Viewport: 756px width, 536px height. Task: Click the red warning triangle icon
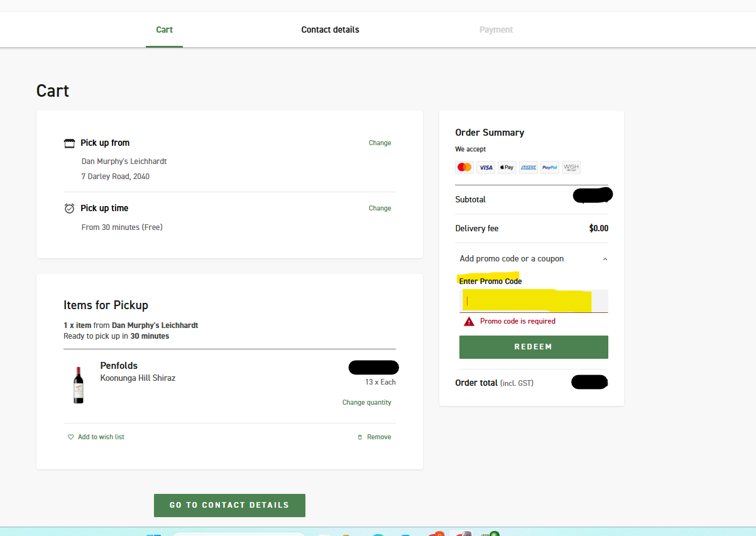point(469,321)
